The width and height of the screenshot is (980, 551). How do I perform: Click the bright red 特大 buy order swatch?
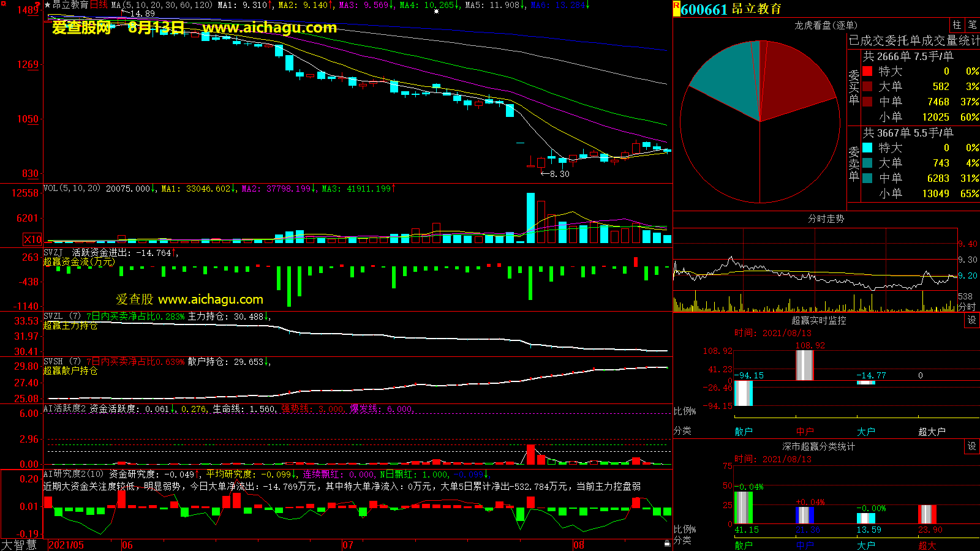pyautogui.click(x=867, y=71)
